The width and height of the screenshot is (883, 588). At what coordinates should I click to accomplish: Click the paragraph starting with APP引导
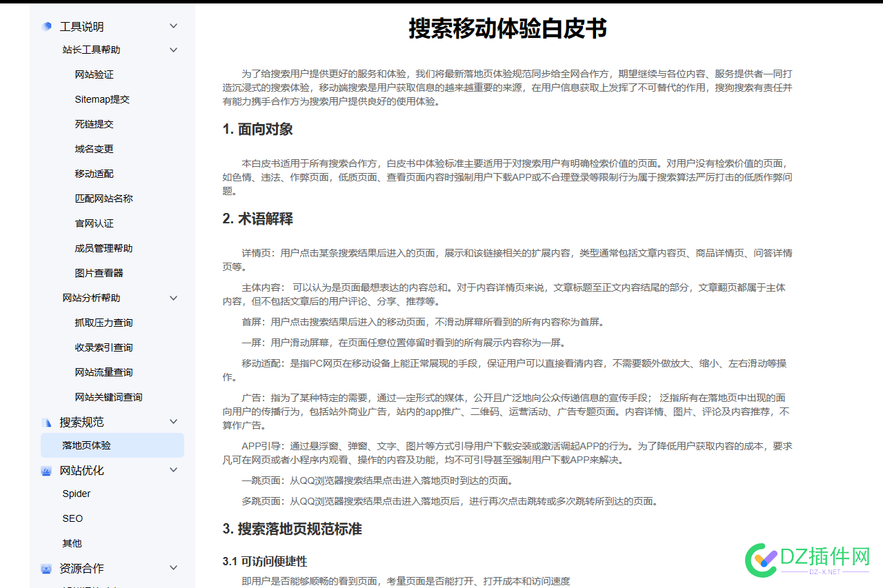click(507, 453)
